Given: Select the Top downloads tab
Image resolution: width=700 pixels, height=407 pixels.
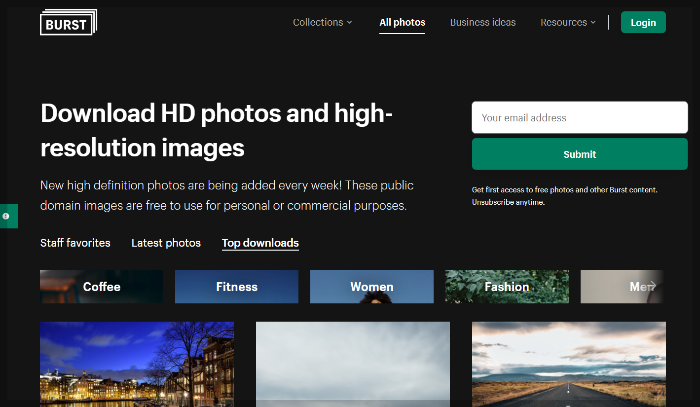Looking at the screenshot, I should click(260, 243).
